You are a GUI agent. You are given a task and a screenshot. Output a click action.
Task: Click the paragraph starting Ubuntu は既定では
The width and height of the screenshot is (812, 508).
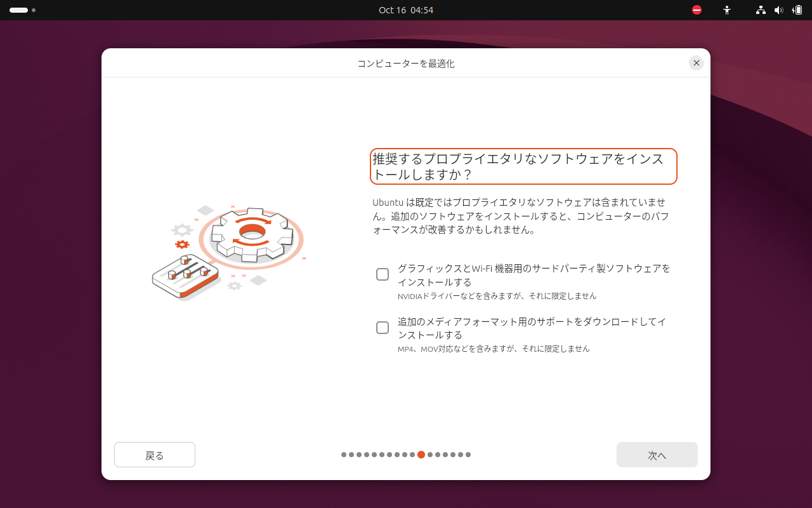(521, 216)
